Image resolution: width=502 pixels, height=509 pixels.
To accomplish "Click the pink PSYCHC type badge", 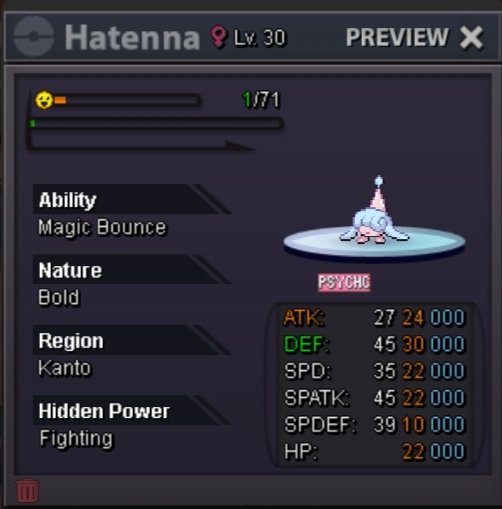I will click(x=344, y=282).
